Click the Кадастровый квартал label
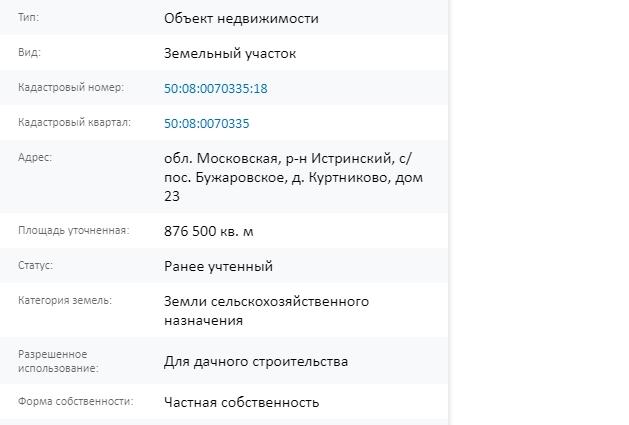The width and height of the screenshot is (629, 425). coord(74,122)
